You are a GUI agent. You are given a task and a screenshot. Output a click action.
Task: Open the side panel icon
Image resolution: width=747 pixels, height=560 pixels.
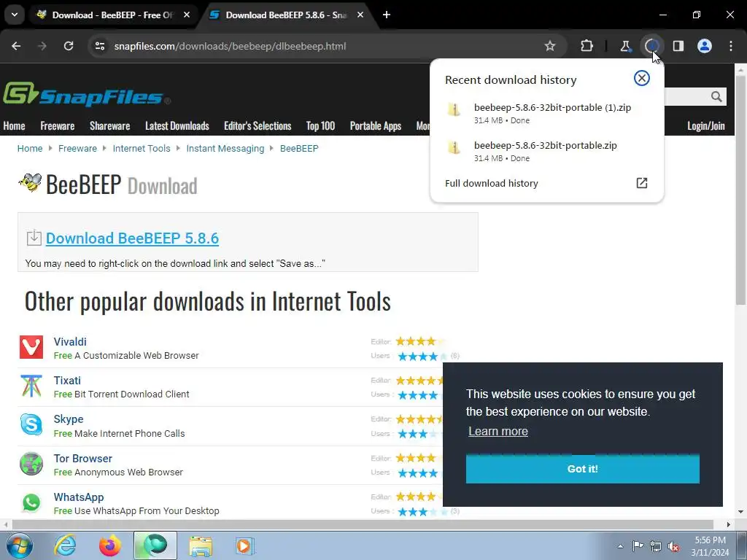pos(678,46)
